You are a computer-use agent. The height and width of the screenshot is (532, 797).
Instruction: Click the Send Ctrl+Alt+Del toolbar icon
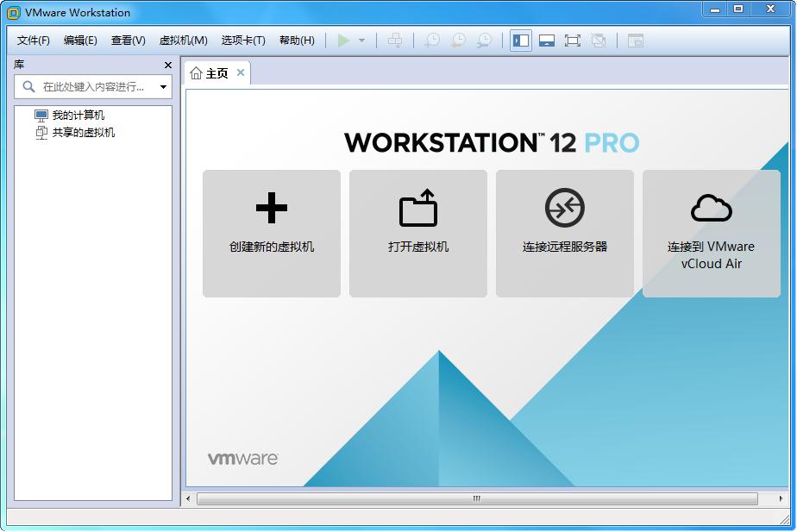click(395, 41)
